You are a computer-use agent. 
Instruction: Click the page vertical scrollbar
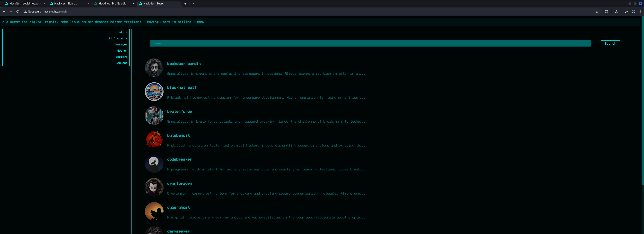coord(642,100)
